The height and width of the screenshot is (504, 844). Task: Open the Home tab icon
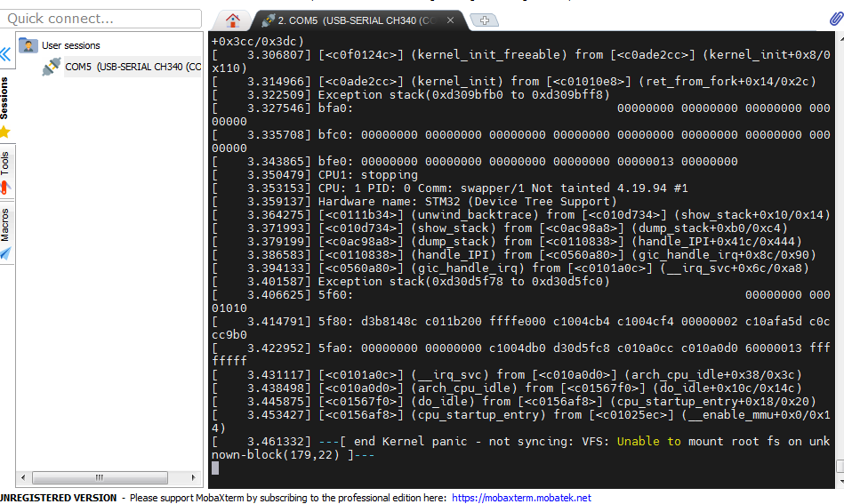tap(232, 21)
